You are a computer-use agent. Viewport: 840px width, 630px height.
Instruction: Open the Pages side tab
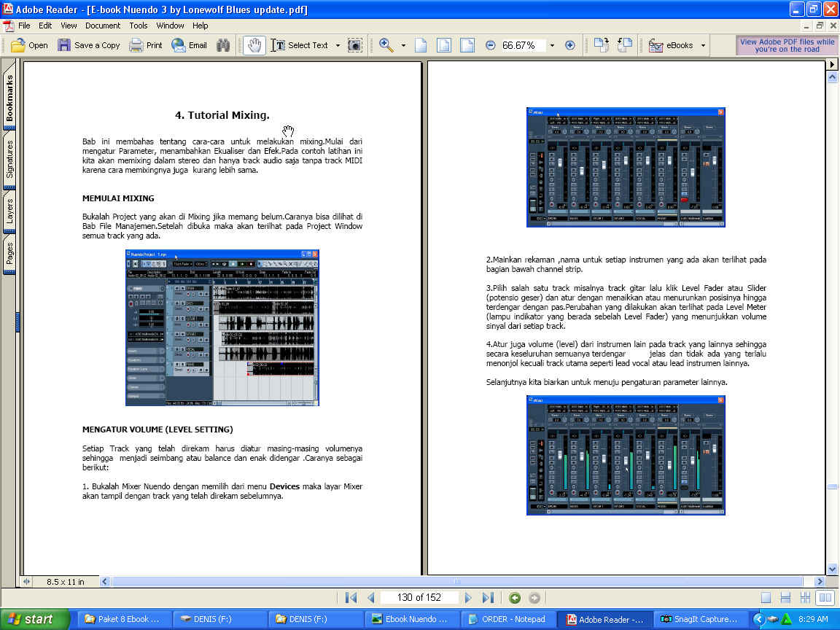[9, 254]
